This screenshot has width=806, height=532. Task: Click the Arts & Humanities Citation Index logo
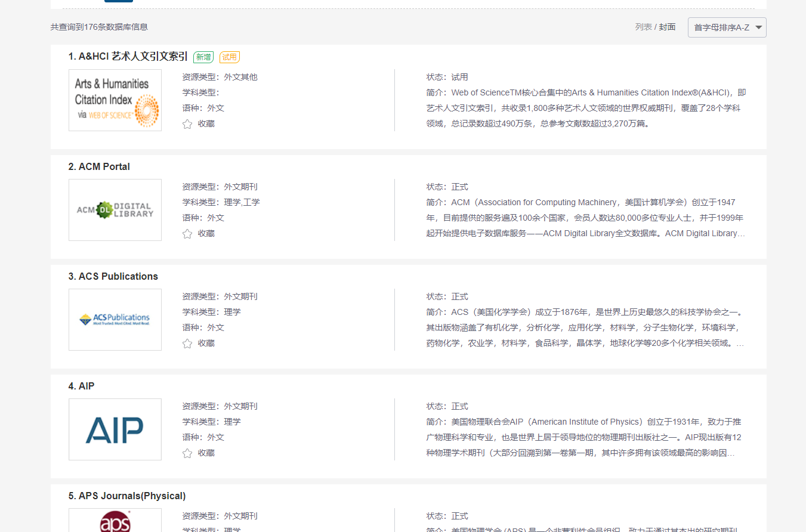coord(115,100)
